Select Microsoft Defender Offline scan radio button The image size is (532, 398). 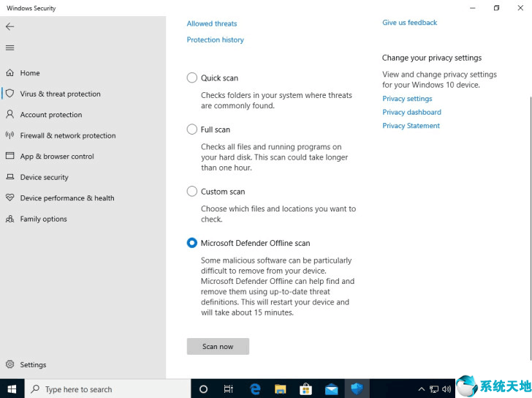(191, 243)
